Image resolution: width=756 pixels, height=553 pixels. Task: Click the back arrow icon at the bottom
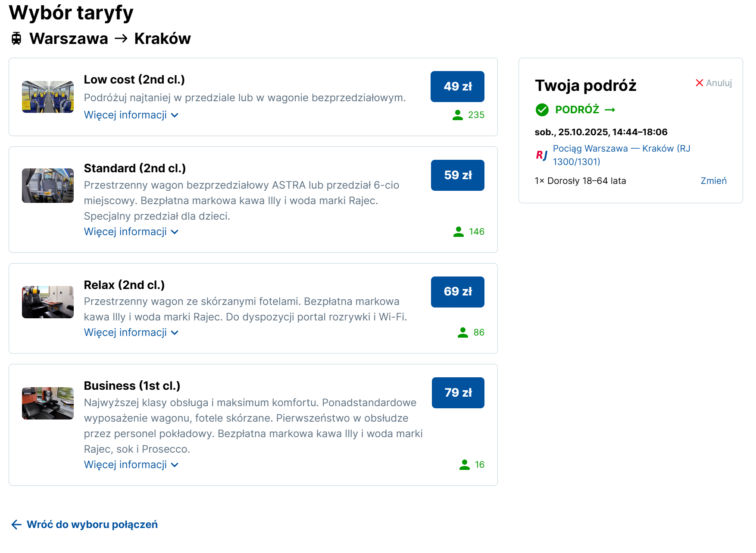click(16, 525)
